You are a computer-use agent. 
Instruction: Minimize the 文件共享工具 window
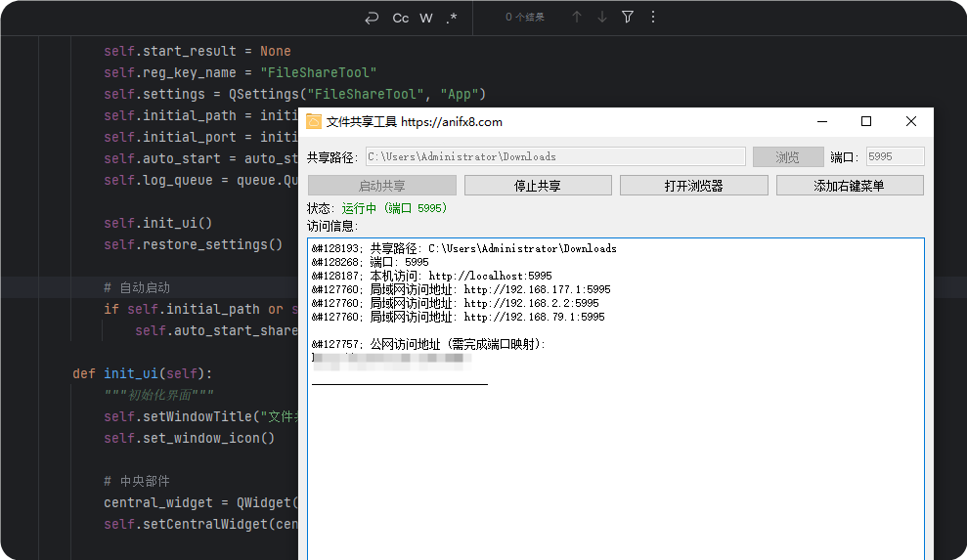(821, 122)
